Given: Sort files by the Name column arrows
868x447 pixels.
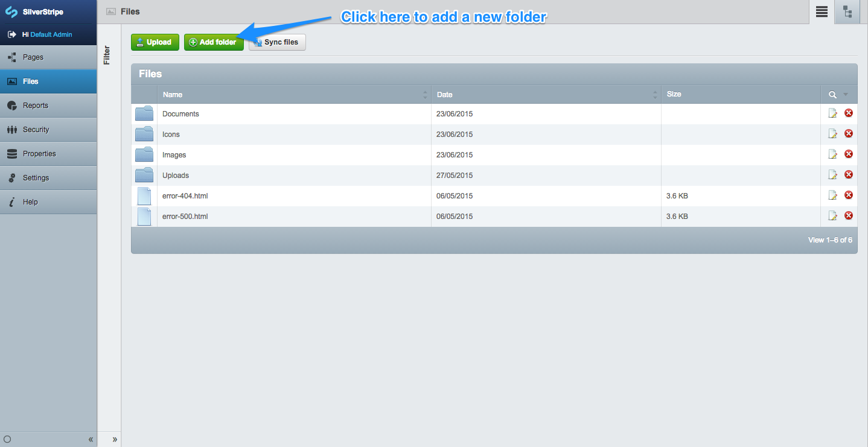Looking at the screenshot, I should click(x=426, y=95).
